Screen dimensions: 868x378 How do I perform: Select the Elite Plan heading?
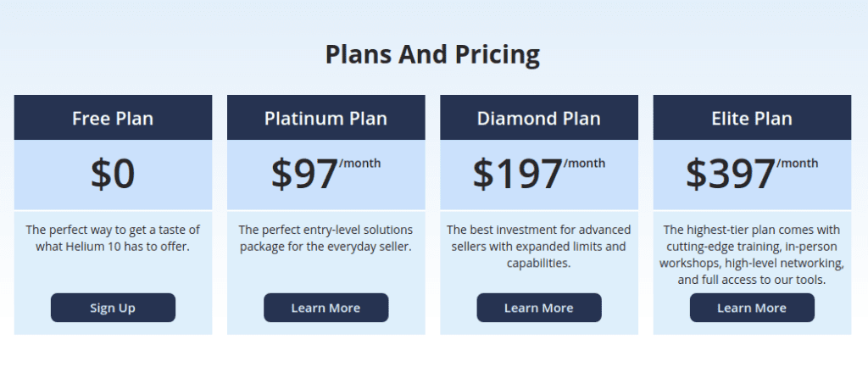click(752, 118)
